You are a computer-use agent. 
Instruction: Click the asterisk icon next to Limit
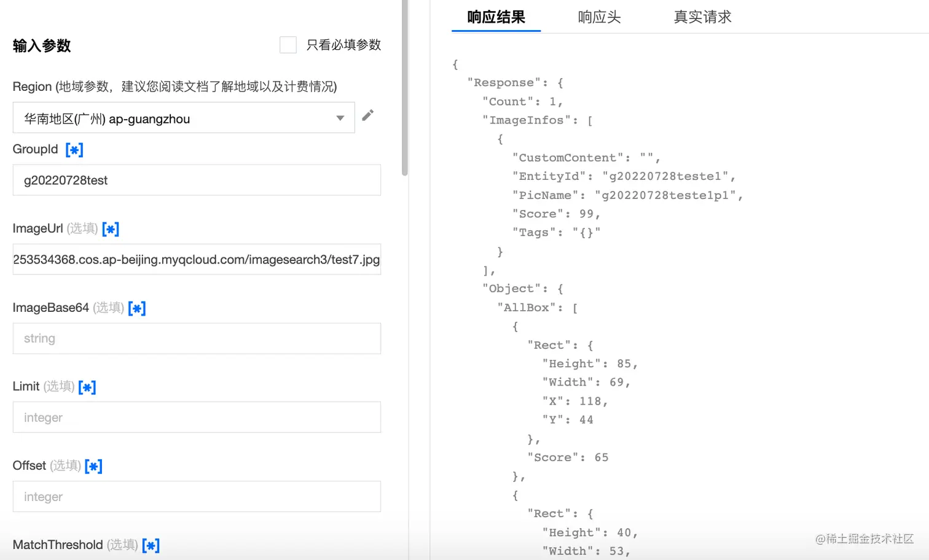coord(87,387)
